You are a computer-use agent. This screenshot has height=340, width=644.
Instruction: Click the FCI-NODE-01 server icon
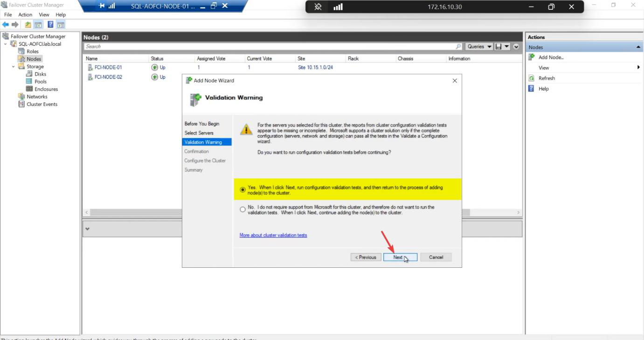pos(90,68)
